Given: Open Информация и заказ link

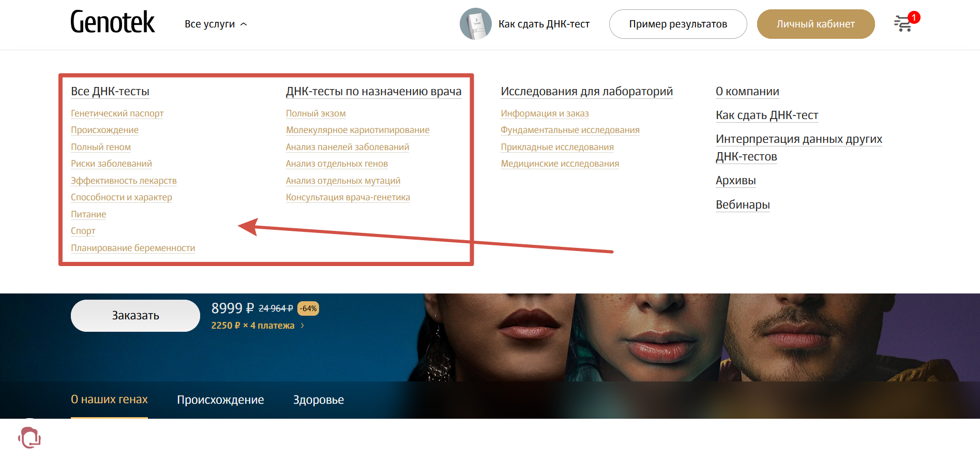Looking at the screenshot, I should [x=545, y=113].
